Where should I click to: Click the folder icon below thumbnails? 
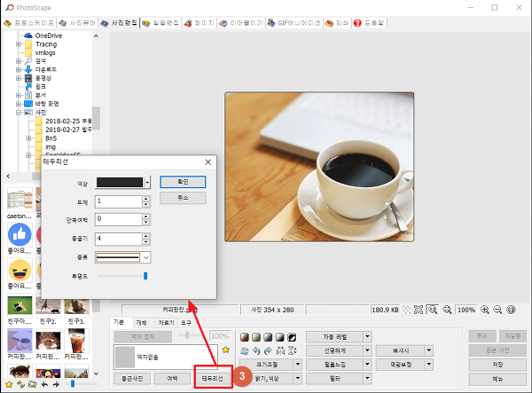coord(33,384)
